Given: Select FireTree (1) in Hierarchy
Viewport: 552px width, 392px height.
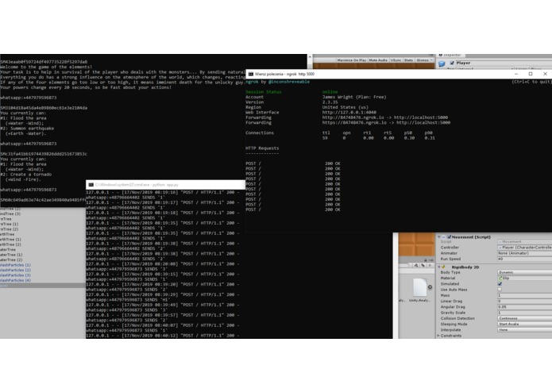Looking at the screenshot, I should tap(10, 224).
